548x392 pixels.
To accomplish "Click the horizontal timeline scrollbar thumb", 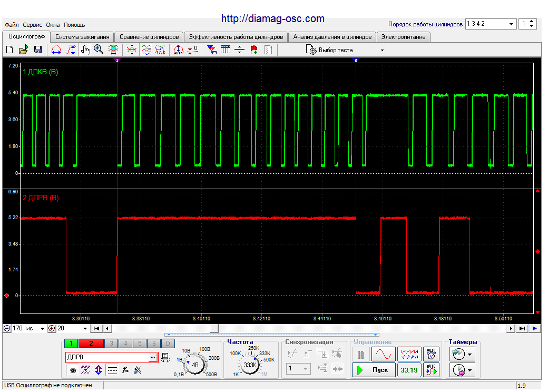I will (214, 328).
